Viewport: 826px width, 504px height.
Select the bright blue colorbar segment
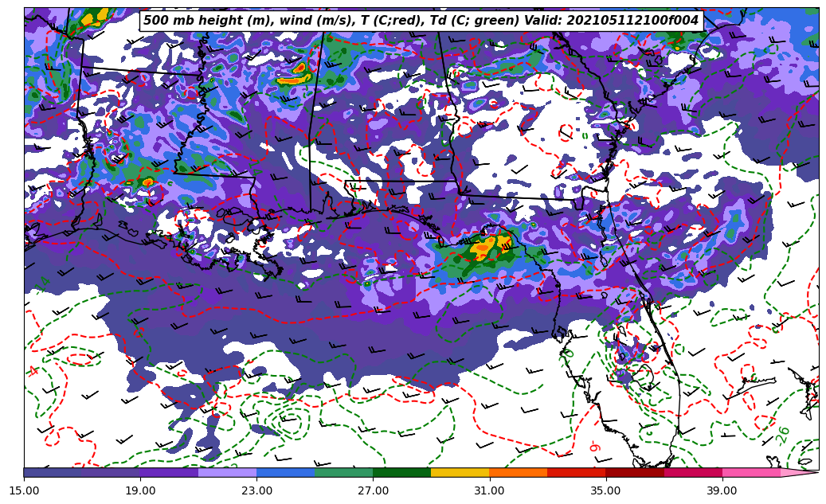pos(285,472)
